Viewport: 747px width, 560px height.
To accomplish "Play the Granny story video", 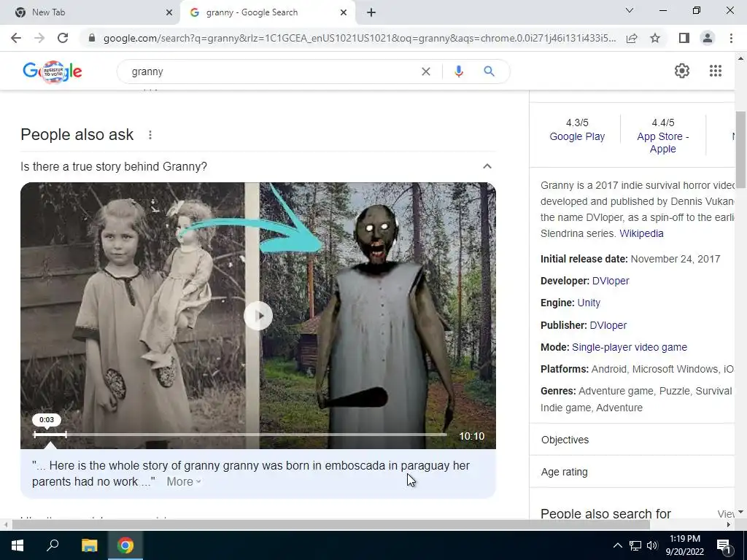I will point(258,316).
